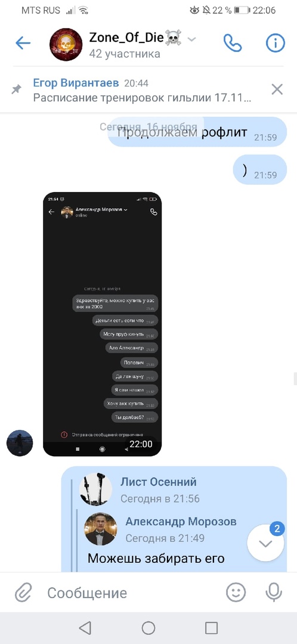Tap the "Продолжаем рофлит" message bubble
Screen dimensions: 297x644
click(x=197, y=132)
